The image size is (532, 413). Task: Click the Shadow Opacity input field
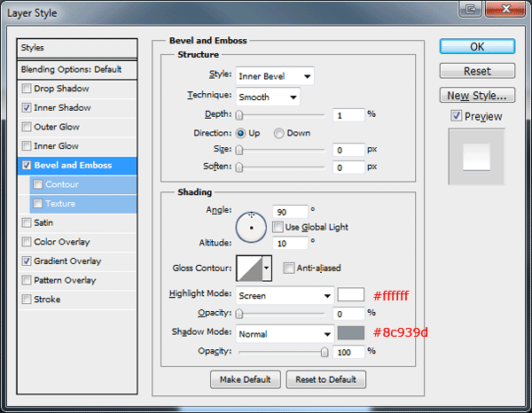348,353
